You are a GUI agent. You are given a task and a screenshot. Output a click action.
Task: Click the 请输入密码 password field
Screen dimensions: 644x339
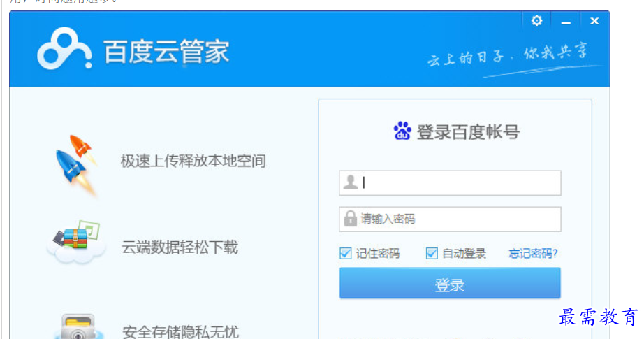[x=450, y=219]
